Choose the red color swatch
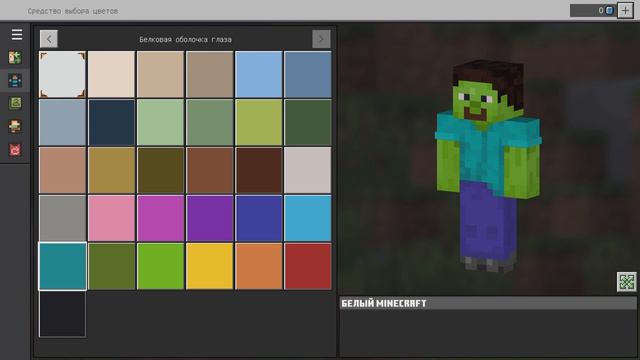 pos(308,266)
